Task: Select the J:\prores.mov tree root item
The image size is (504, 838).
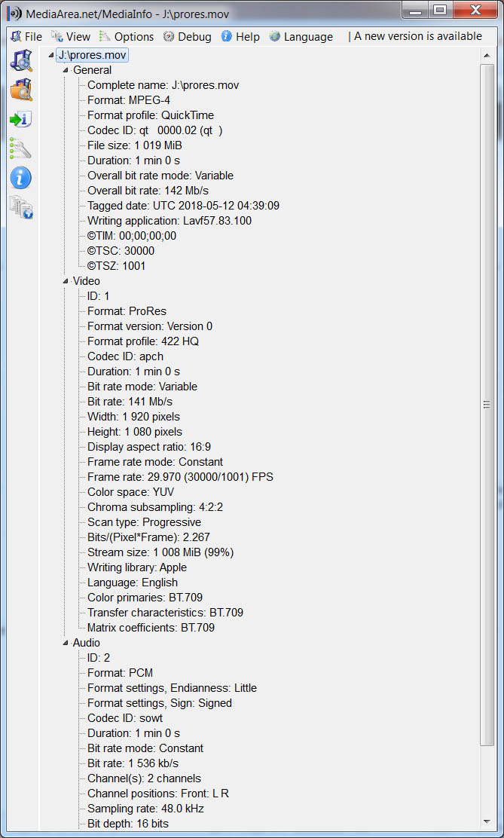Action: pos(93,55)
